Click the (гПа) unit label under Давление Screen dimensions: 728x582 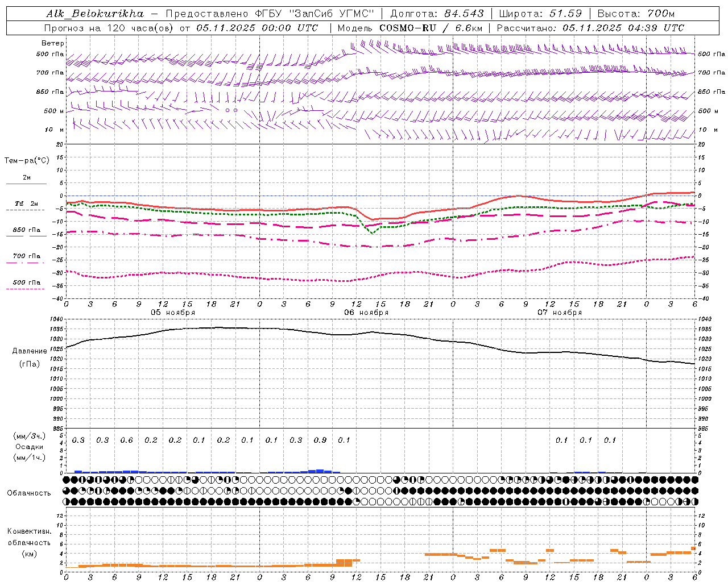click(30, 364)
